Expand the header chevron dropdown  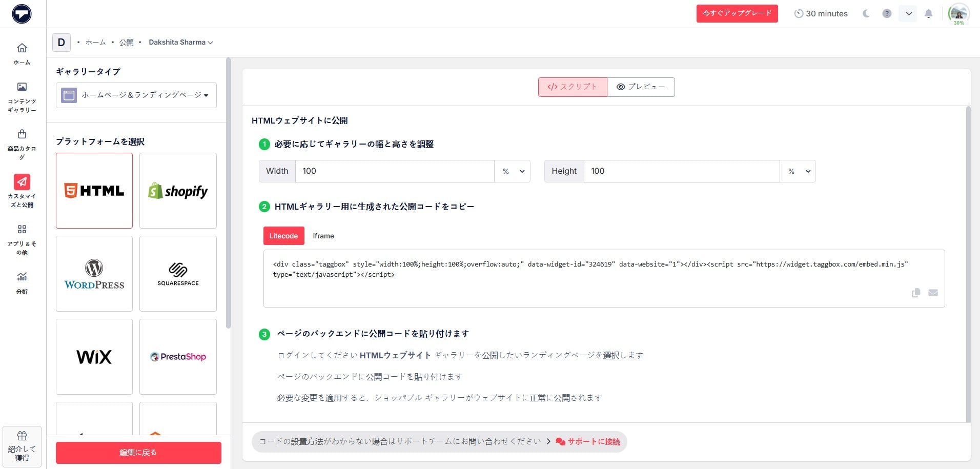point(908,14)
